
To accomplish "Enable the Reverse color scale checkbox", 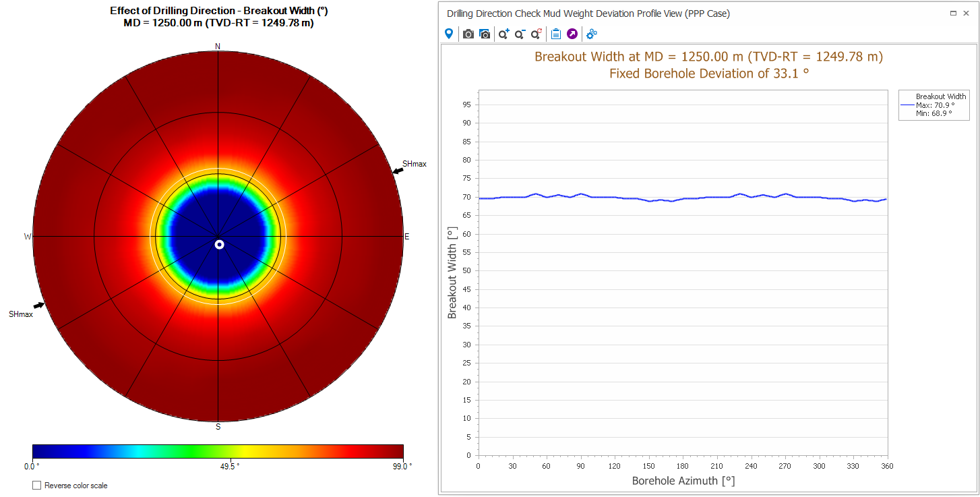I will (37, 486).
